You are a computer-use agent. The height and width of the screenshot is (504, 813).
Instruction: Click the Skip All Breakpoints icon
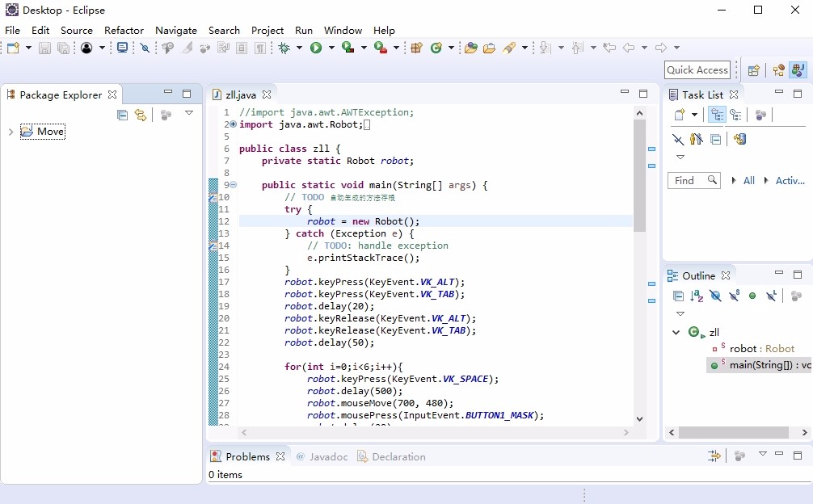point(145,48)
